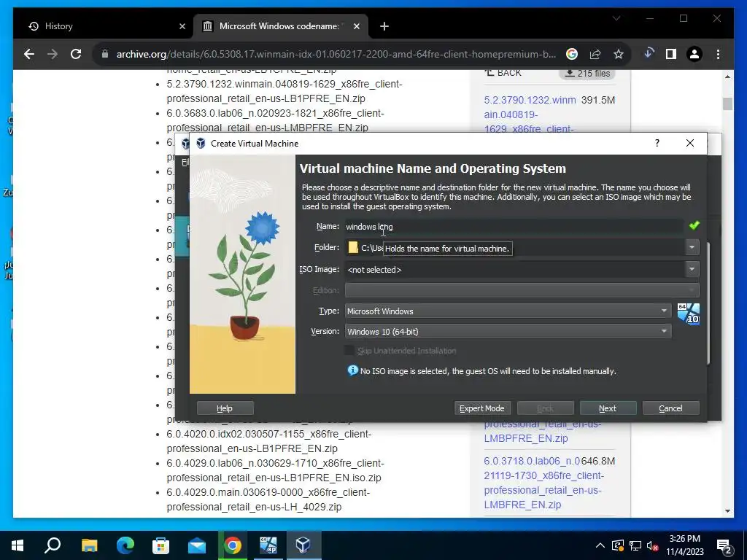Open a new Chrome tab
Screen dimensions: 747x560
coord(384,27)
